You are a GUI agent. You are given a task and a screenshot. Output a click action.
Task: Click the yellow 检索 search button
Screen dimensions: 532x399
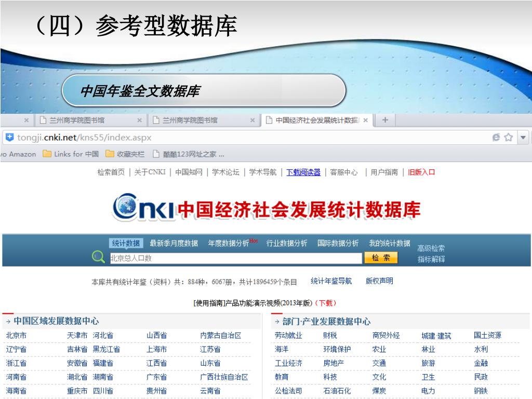(x=381, y=258)
